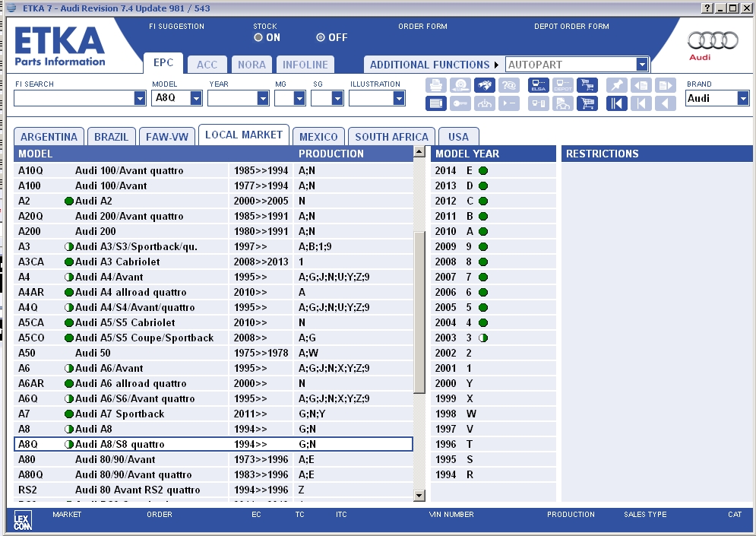Click the pushpin icon
The image size is (756, 536).
617,85
